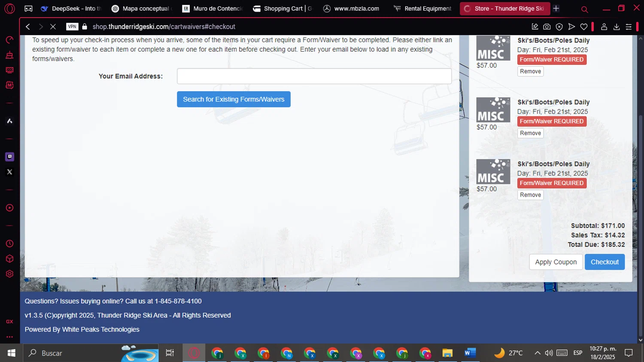Open Easy Setup sliders icon

tap(629, 27)
